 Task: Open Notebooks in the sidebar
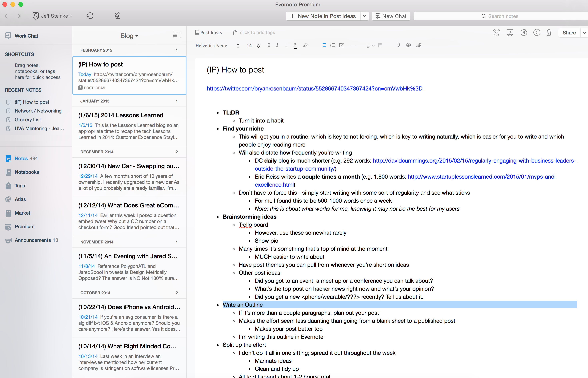(27, 172)
